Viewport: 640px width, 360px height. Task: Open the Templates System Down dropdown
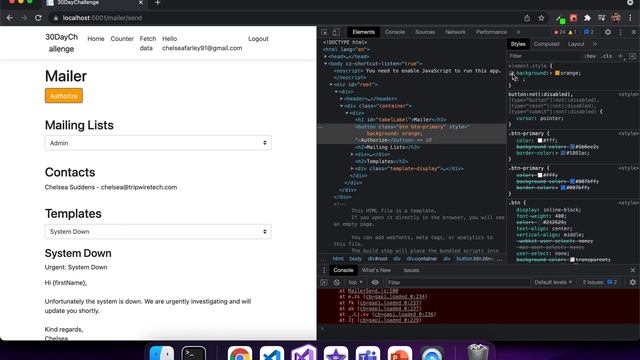click(x=158, y=231)
